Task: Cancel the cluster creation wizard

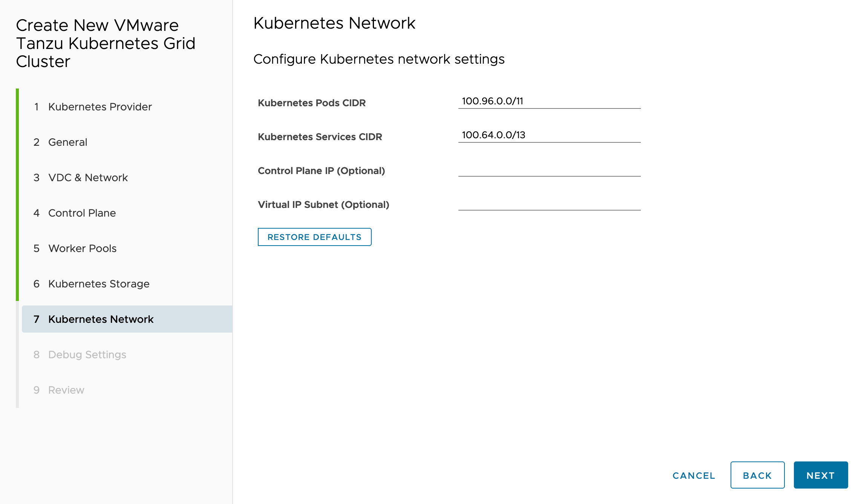Action: click(694, 475)
